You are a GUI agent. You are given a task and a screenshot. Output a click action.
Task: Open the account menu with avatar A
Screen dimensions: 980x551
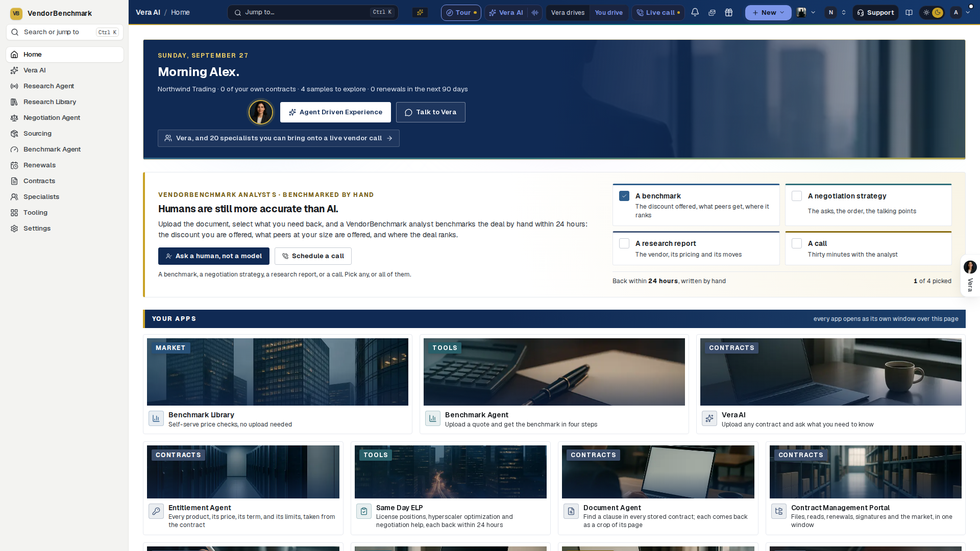(x=960, y=13)
